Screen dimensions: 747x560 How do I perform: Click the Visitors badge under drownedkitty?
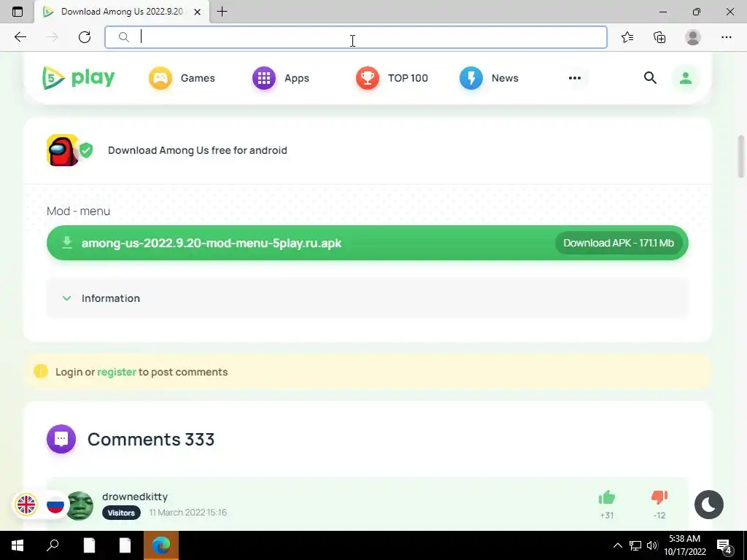tap(121, 513)
